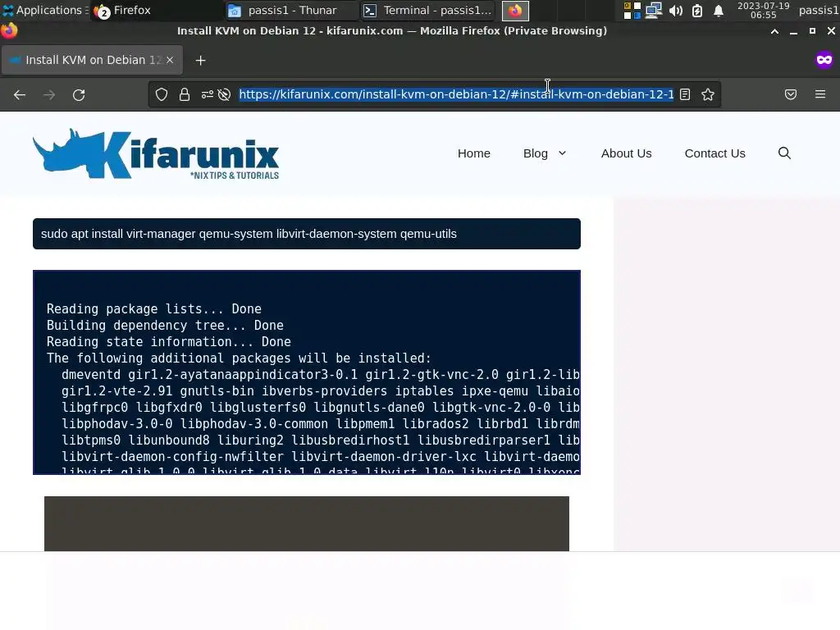Open the Kifarunix site search icon
Image resolution: width=840 pixels, height=630 pixels.
(784, 153)
